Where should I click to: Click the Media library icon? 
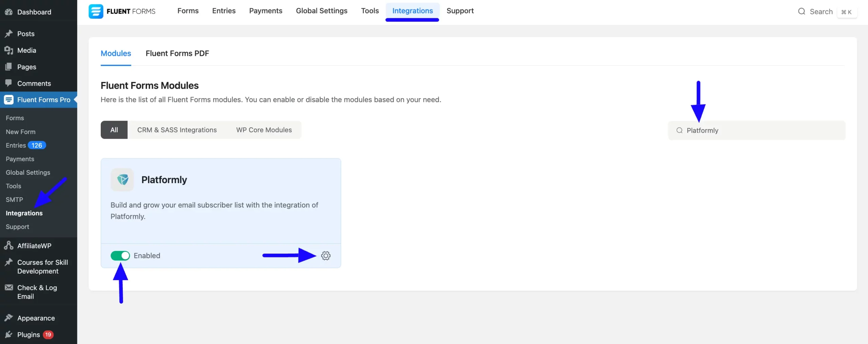[x=9, y=50]
